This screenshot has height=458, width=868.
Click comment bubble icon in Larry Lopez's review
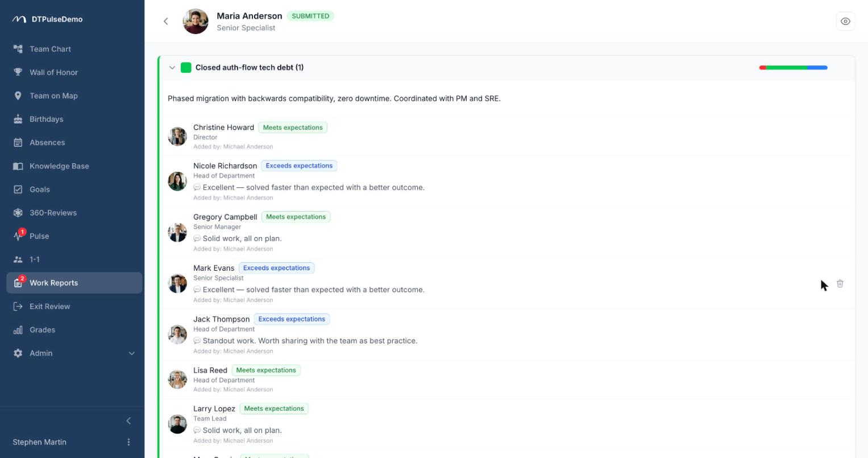(x=197, y=431)
